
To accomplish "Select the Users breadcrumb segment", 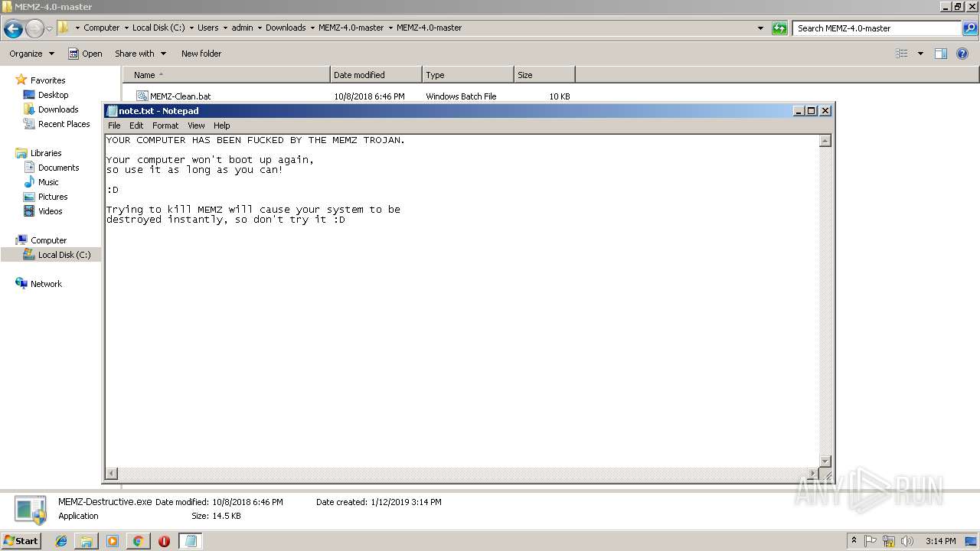I will click(208, 28).
